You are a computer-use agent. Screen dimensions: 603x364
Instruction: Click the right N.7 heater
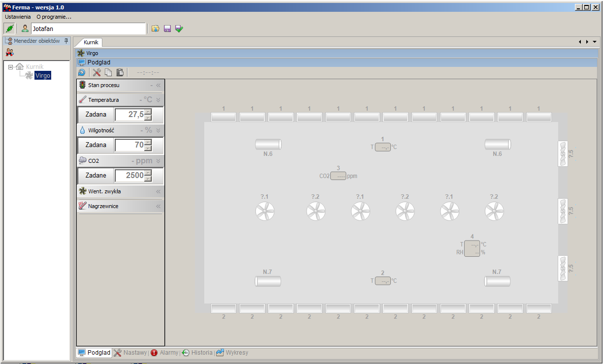498,281
